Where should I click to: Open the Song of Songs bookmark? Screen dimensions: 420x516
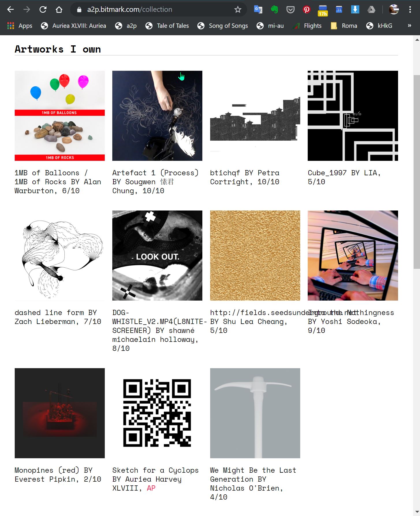223,26
